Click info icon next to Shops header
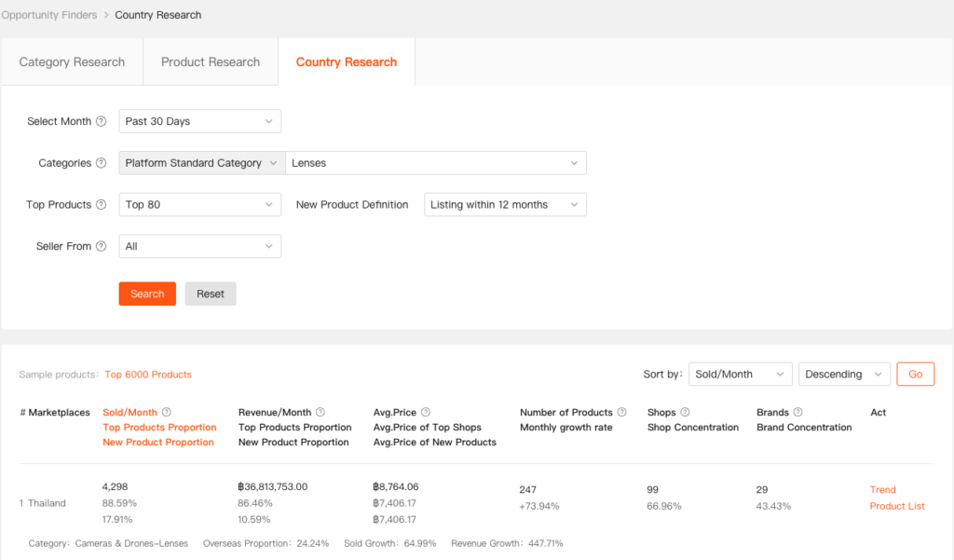 [685, 413]
